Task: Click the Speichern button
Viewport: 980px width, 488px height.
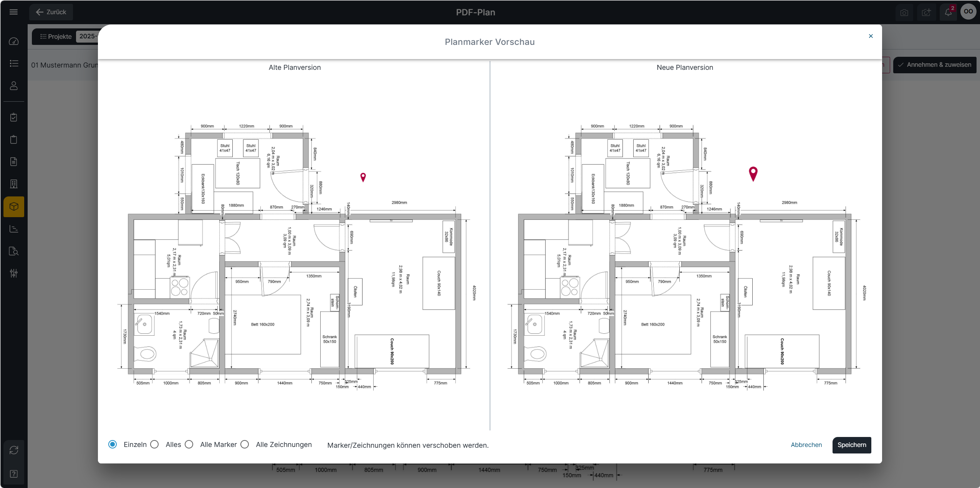Action: tap(851, 445)
